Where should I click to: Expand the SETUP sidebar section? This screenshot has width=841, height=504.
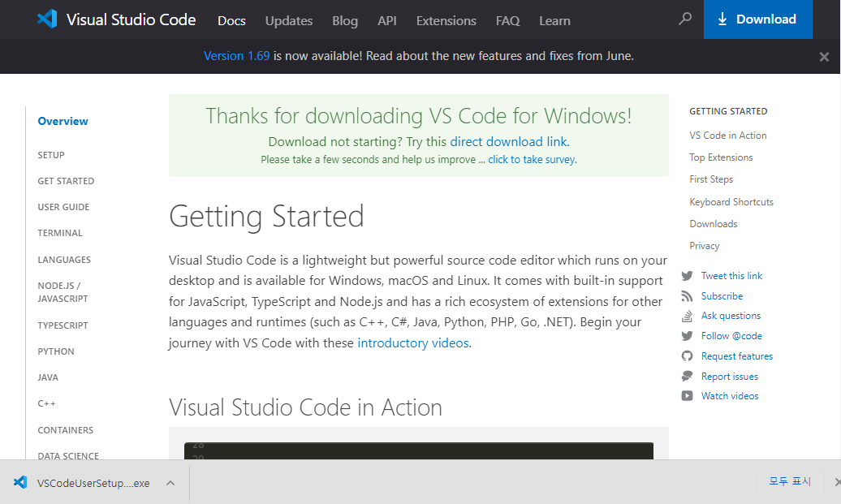51,155
